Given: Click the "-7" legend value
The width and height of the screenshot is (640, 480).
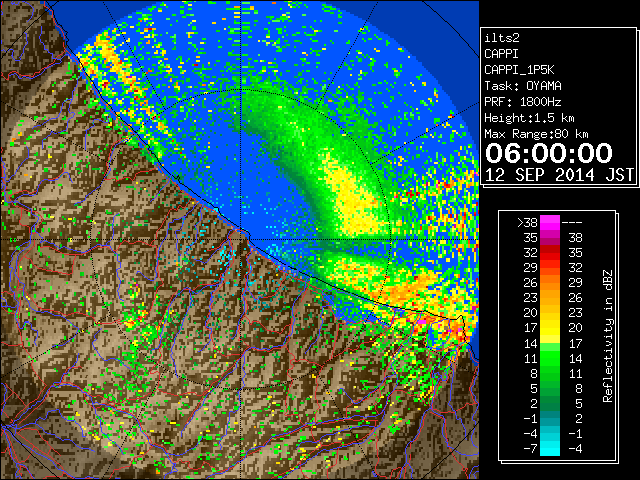Looking at the screenshot, I should 530,449.
